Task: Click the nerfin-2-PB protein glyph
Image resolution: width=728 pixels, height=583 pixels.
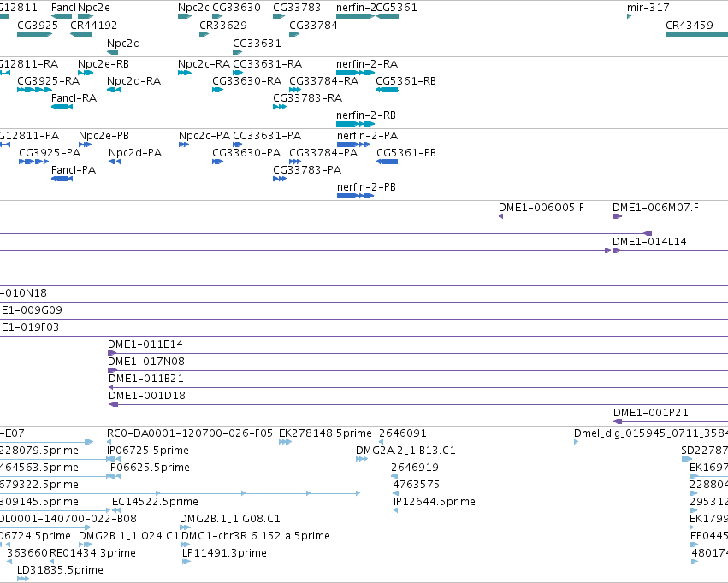Action: coord(356,196)
